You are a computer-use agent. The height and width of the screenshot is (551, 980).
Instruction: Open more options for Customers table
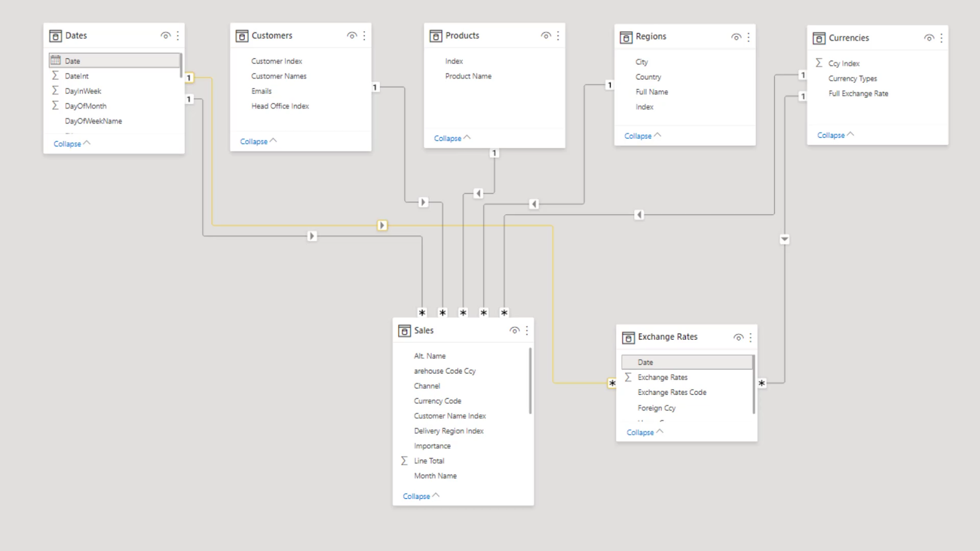coord(364,36)
